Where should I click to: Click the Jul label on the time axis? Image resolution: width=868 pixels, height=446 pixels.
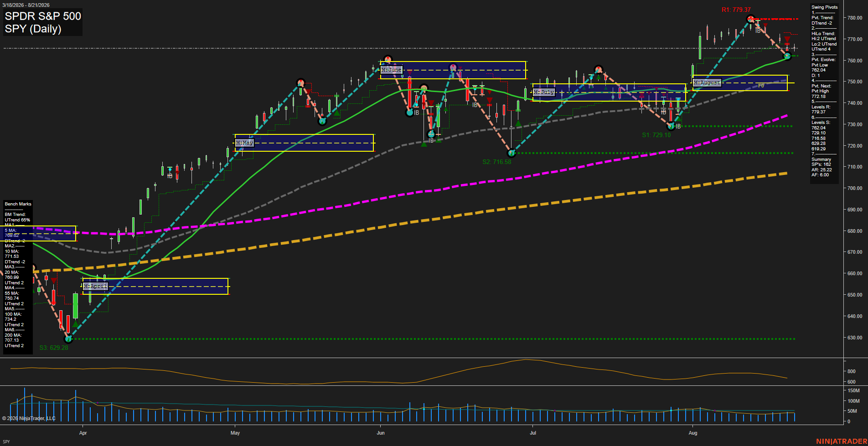(533, 433)
